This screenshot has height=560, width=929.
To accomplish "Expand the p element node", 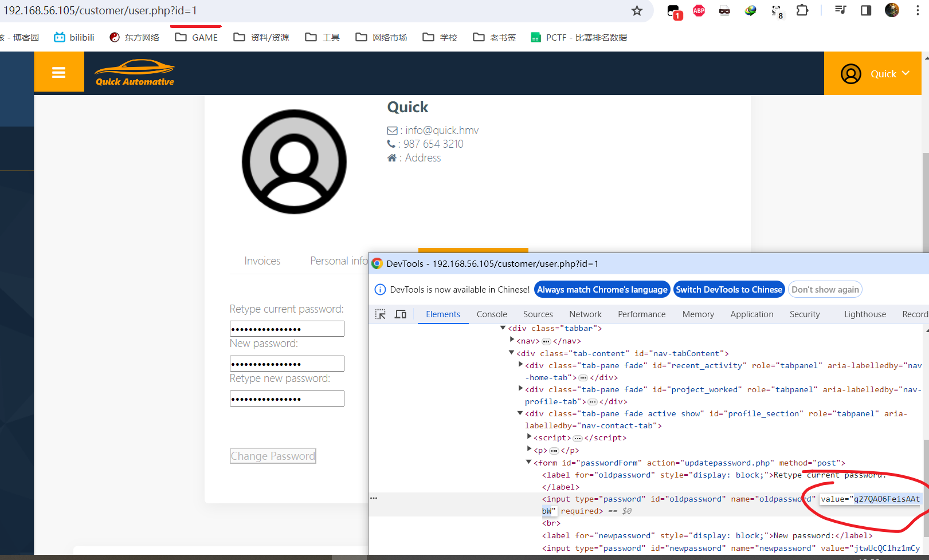I will coord(529,449).
